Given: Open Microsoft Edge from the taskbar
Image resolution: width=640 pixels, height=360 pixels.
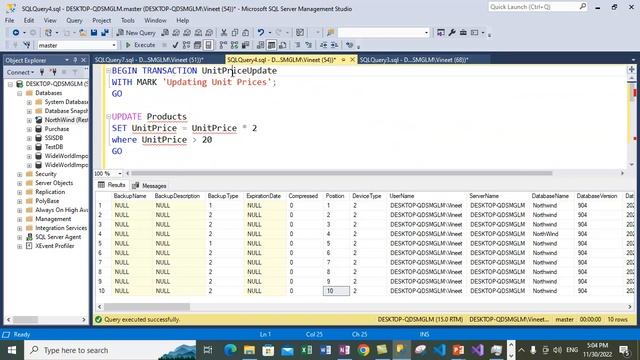Looking at the screenshot, I should point(230,350).
